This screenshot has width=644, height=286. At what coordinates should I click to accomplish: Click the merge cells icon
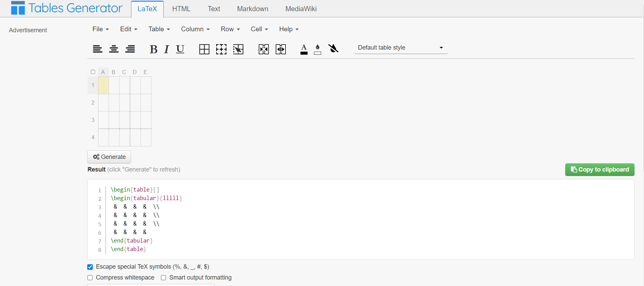[x=264, y=49]
